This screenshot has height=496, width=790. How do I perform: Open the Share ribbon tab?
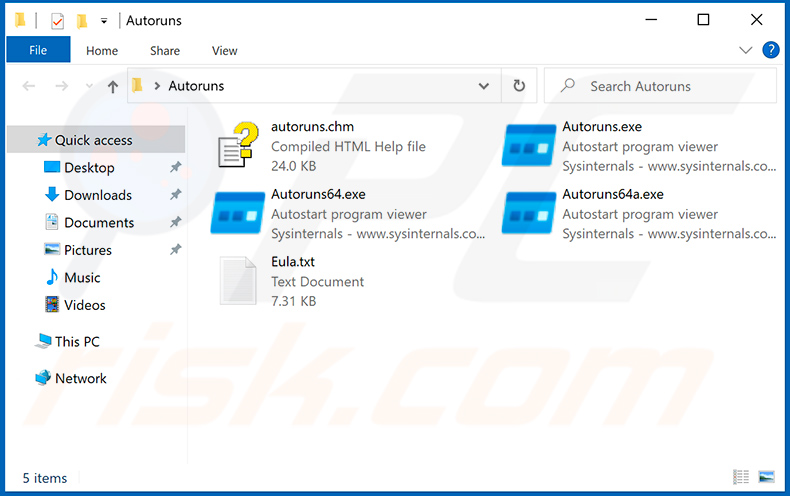pyautogui.click(x=165, y=50)
